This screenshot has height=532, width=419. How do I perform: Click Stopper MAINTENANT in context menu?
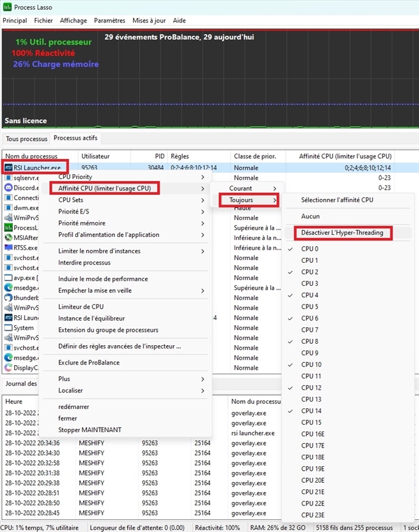[x=90, y=430]
